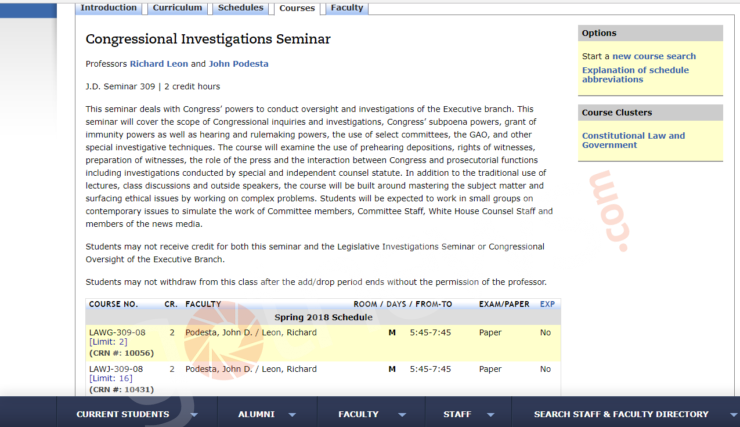
Task: Select the LAWG-309-08 course number
Action: pos(117,332)
